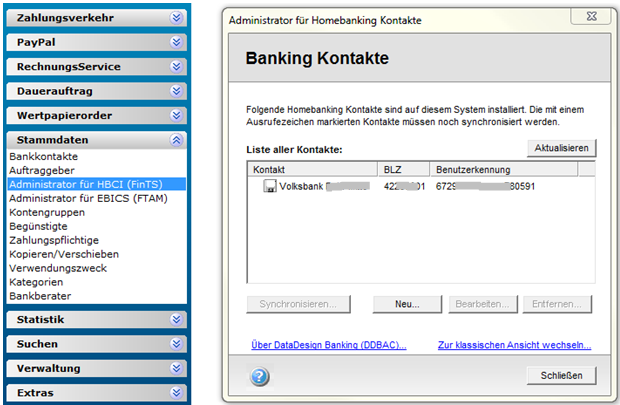The height and width of the screenshot is (405, 620).
Task: Open Zahlungspflichtige entry
Action: [x=54, y=240]
